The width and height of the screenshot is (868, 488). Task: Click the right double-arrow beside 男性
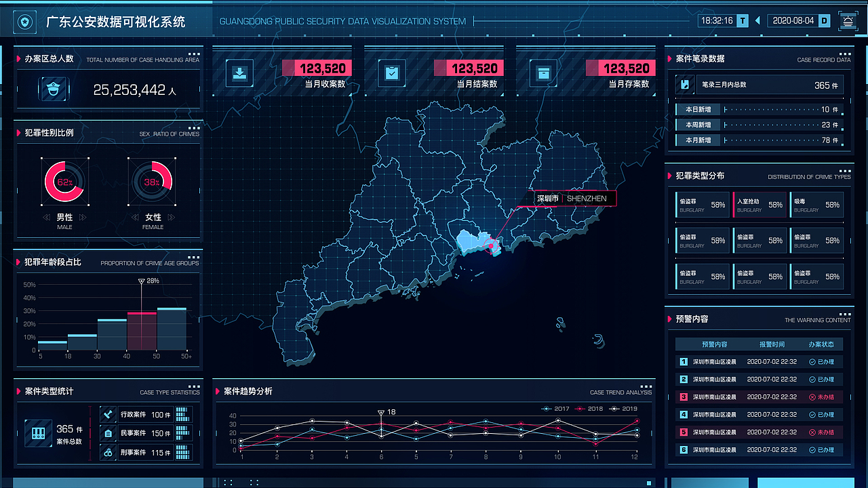tap(83, 218)
